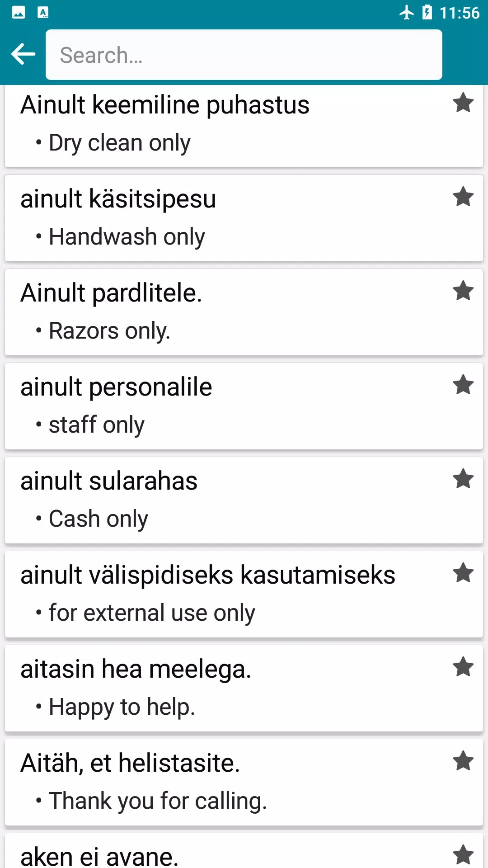
Task: Open 'Ainult pardlitele.' entry
Action: pyautogui.click(x=111, y=293)
